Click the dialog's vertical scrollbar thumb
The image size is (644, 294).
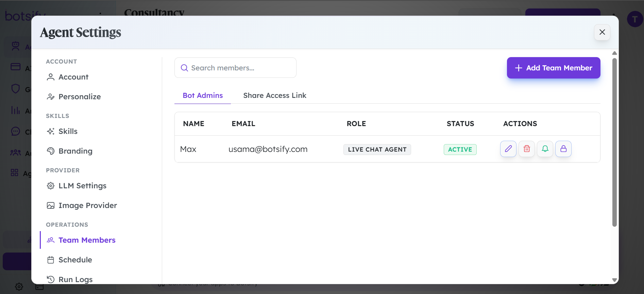(614, 142)
